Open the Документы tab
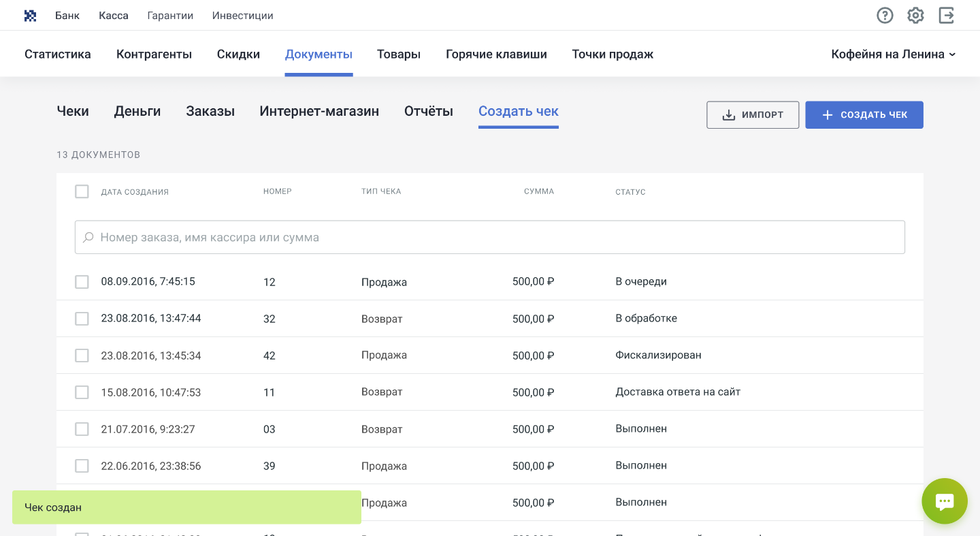The width and height of the screenshot is (980, 536). (x=318, y=54)
